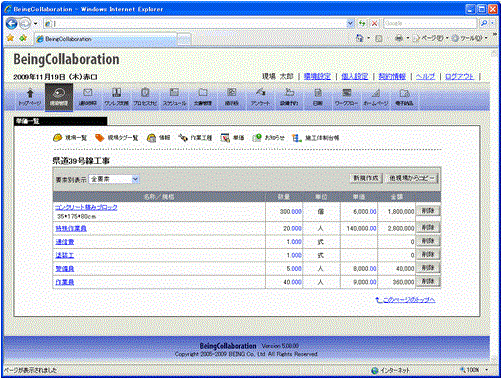Delete the コンクリート積みブロック row

coord(428,211)
